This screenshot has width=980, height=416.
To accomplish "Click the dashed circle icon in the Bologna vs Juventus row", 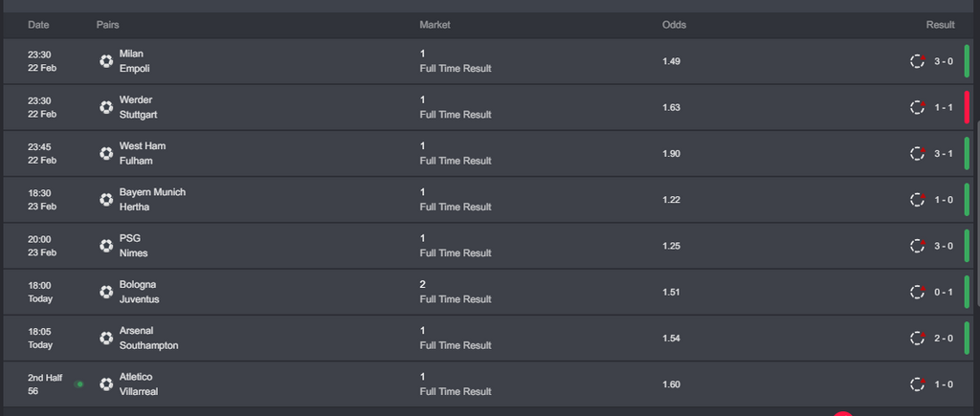I will [917, 292].
